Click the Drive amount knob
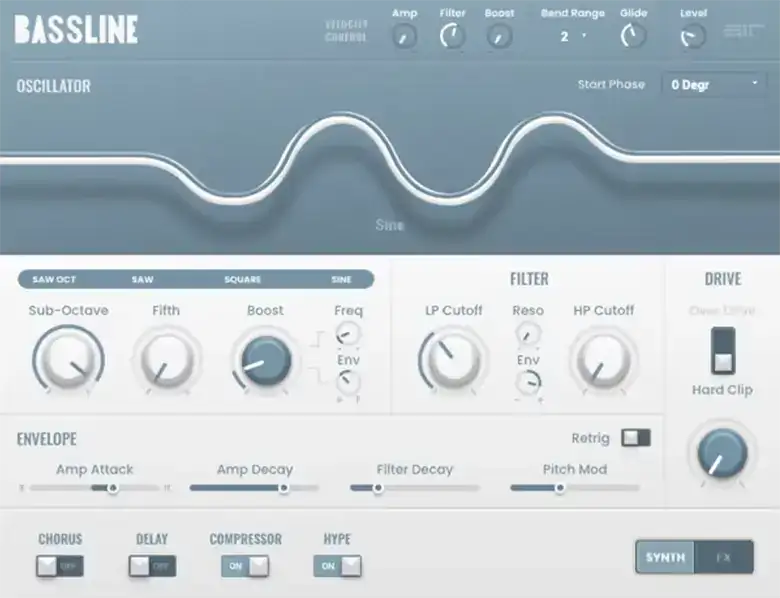This screenshot has height=598, width=780. [722, 453]
